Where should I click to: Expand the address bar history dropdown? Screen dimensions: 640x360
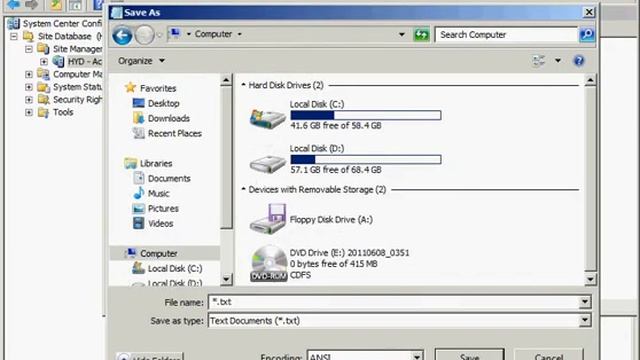coord(402,35)
